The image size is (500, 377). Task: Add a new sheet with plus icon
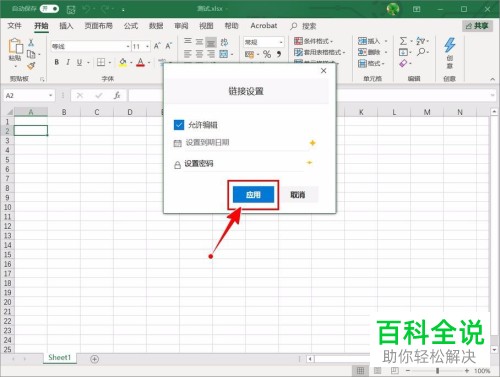pyautogui.click(x=95, y=359)
